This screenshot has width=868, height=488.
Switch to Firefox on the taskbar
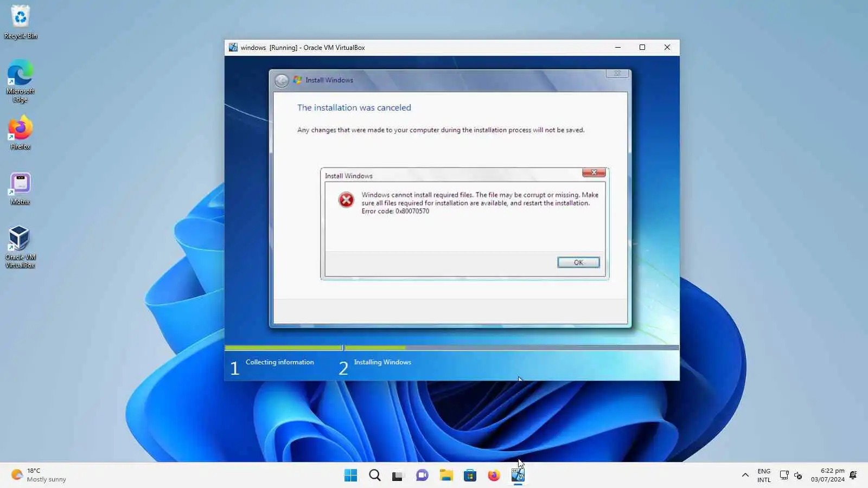point(494,476)
